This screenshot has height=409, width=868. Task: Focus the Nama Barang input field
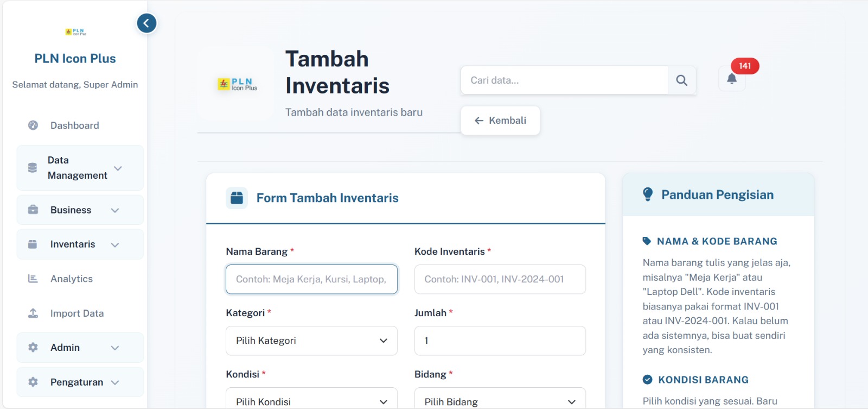click(x=311, y=279)
